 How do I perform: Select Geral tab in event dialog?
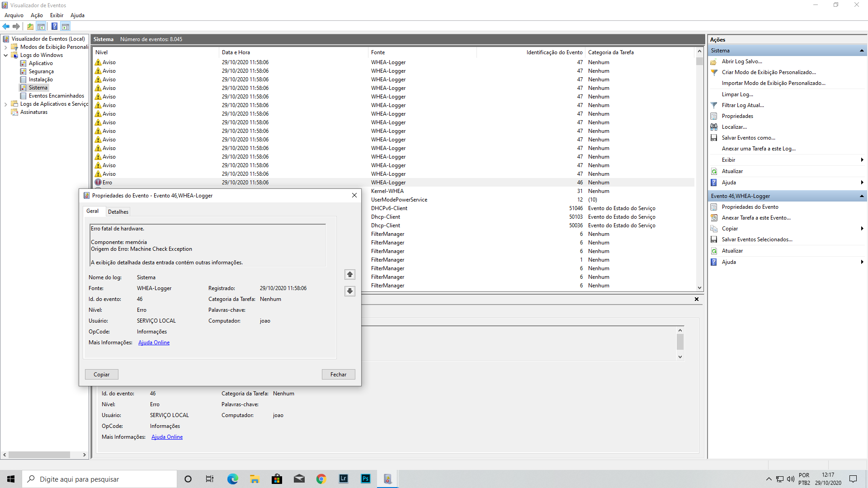[x=93, y=211]
